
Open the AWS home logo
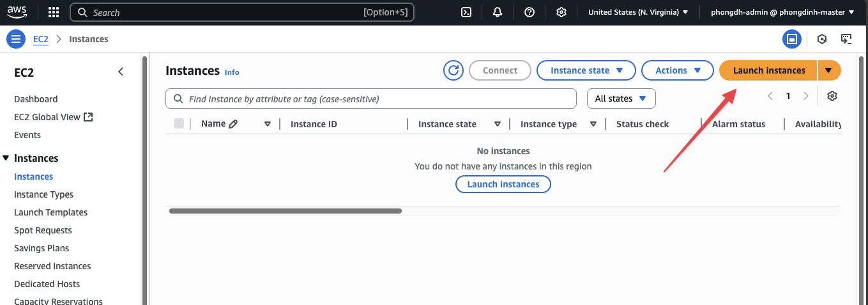coord(17,12)
